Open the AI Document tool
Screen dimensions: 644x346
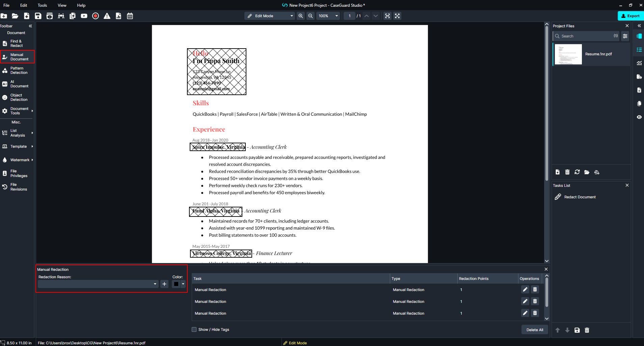point(17,84)
